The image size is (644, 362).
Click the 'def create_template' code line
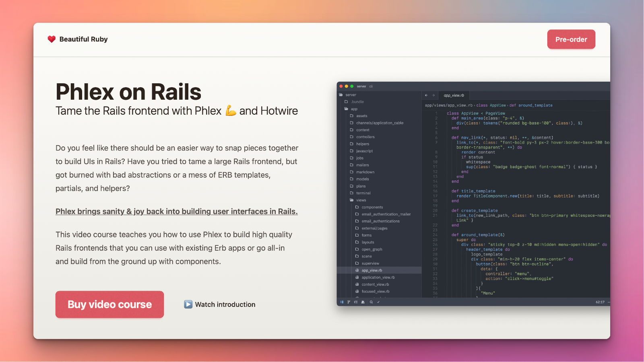475,210
